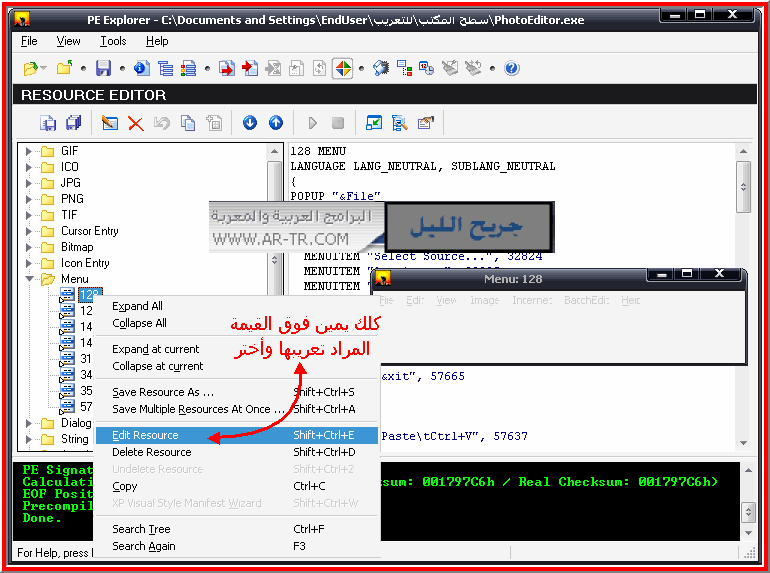Open the Help menu
Viewport: 770px width, 573px height.
pos(157,41)
